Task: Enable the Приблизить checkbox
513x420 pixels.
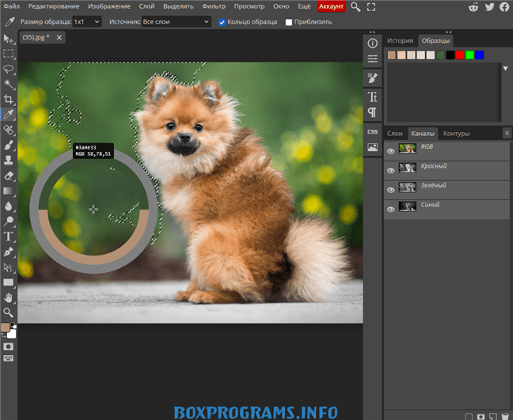Action: (288, 22)
